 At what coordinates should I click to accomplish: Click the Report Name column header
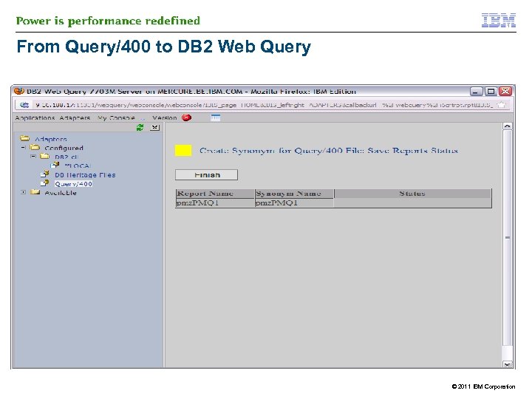point(215,194)
